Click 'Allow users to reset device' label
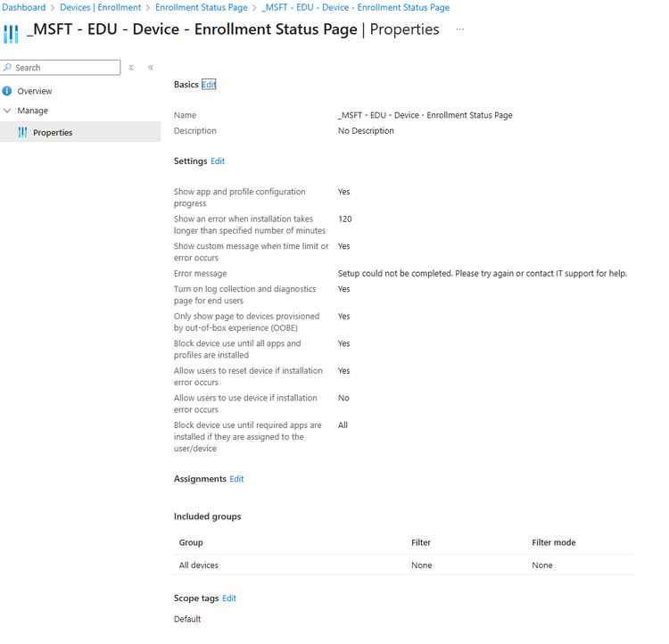This screenshot has height=644, width=669. 248,376
